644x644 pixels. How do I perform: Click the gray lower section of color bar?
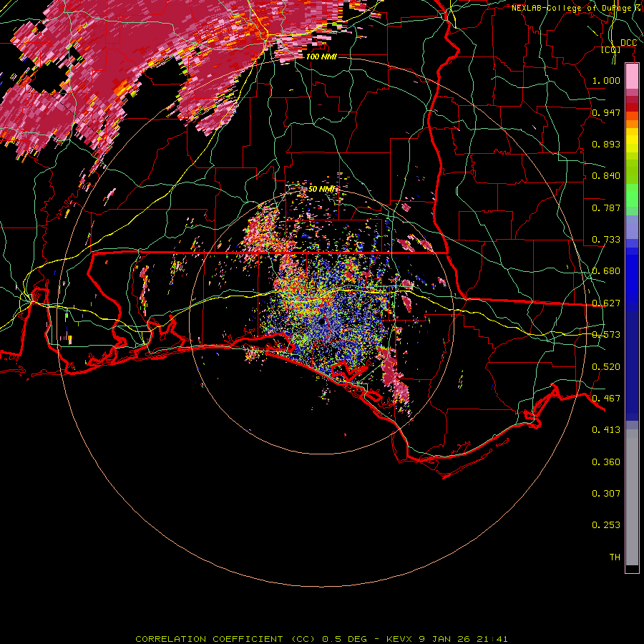tap(632, 497)
